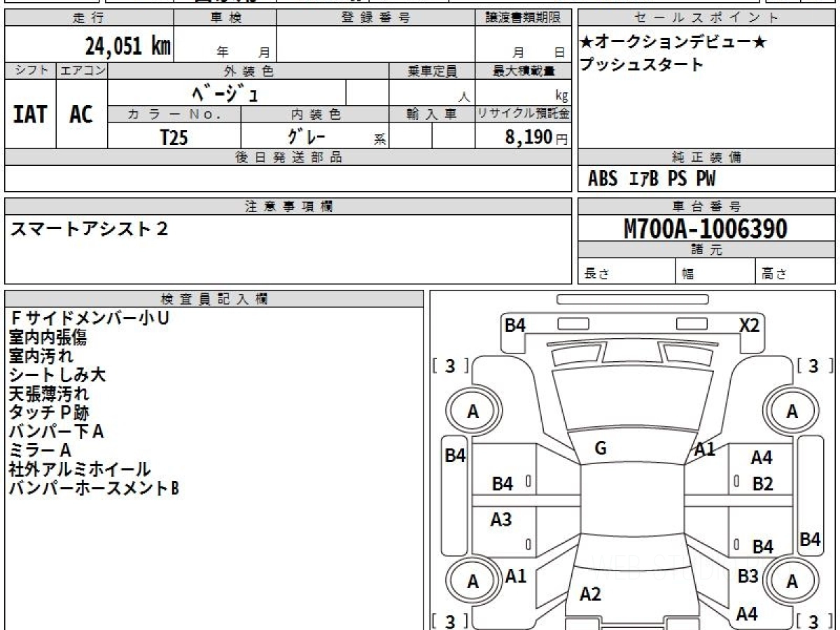Click the エアコン header cell

point(82,71)
